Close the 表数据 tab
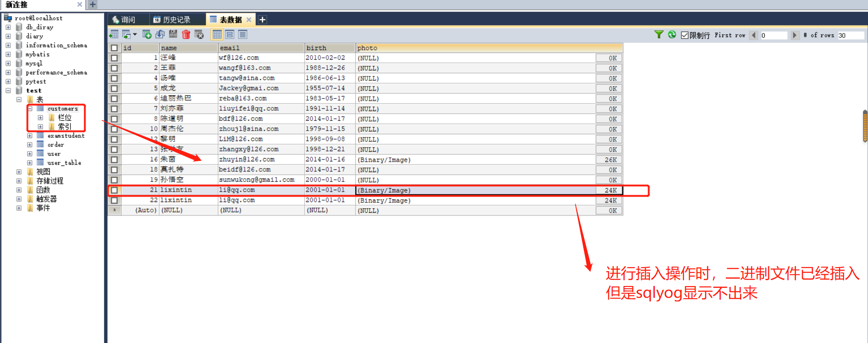 pyautogui.click(x=249, y=20)
